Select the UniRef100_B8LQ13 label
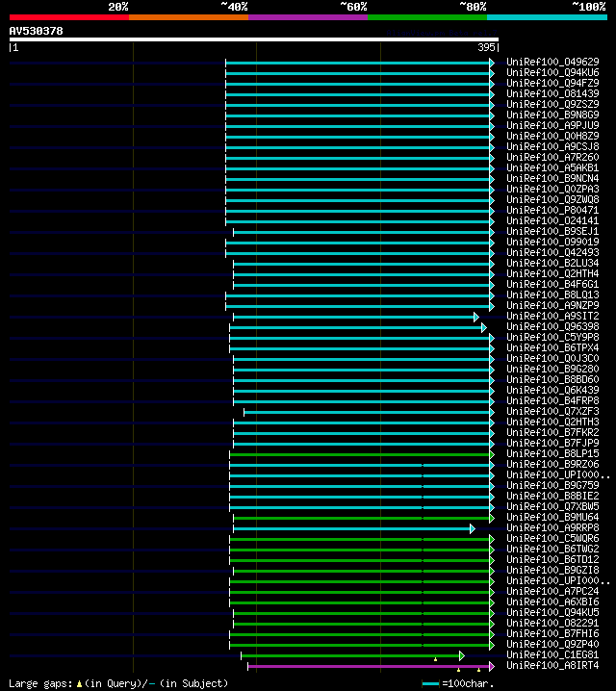This screenshot has height=691, width=616. click(x=552, y=294)
